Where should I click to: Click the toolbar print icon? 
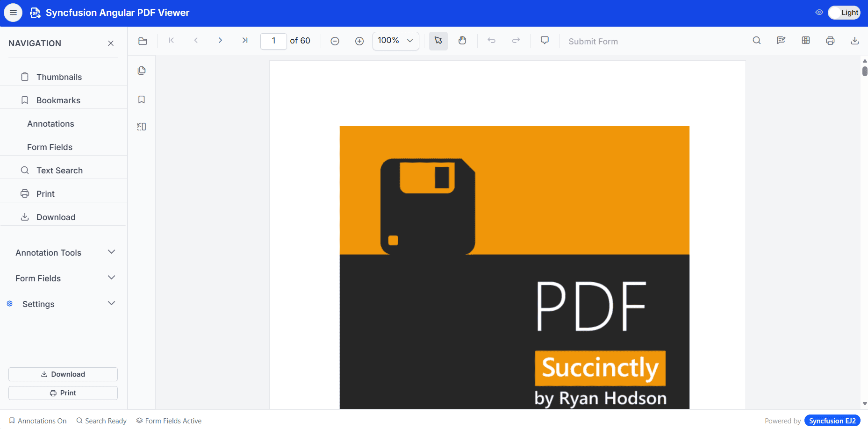[x=830, y=41]
